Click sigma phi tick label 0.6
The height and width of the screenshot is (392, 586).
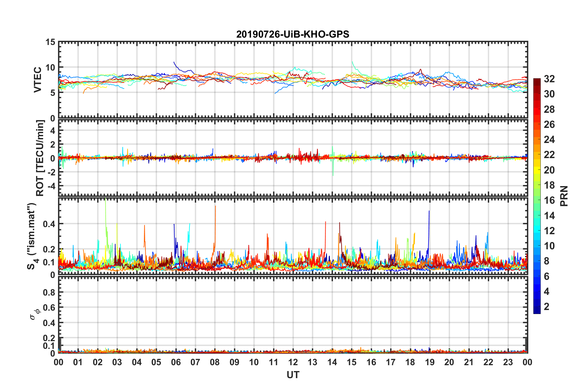tap(49, 308)
